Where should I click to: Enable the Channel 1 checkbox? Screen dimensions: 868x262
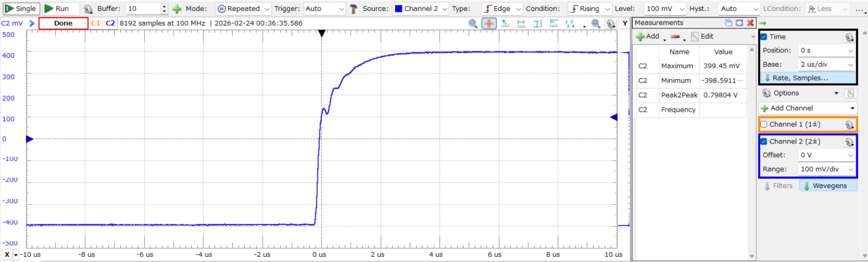tap(764, 124)
